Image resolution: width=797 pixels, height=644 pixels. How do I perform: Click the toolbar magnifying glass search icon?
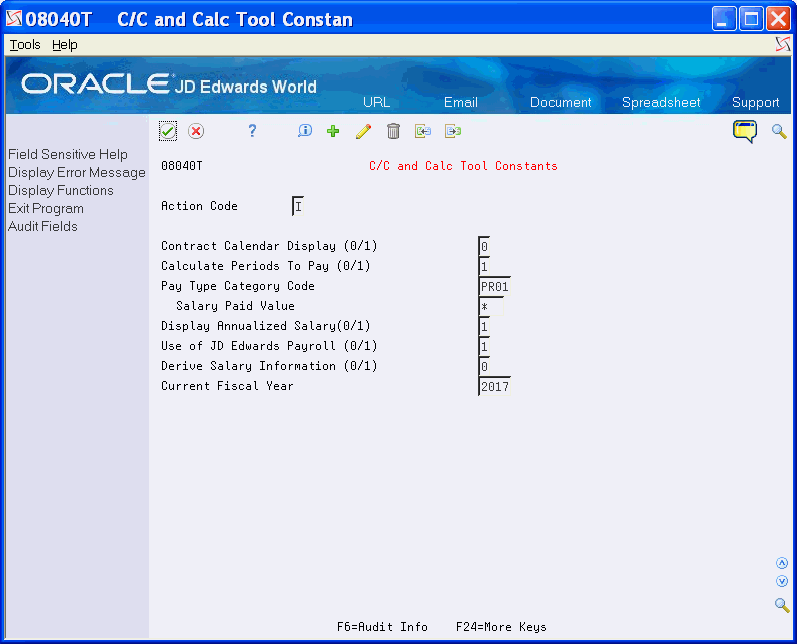(x=779, y=131)
